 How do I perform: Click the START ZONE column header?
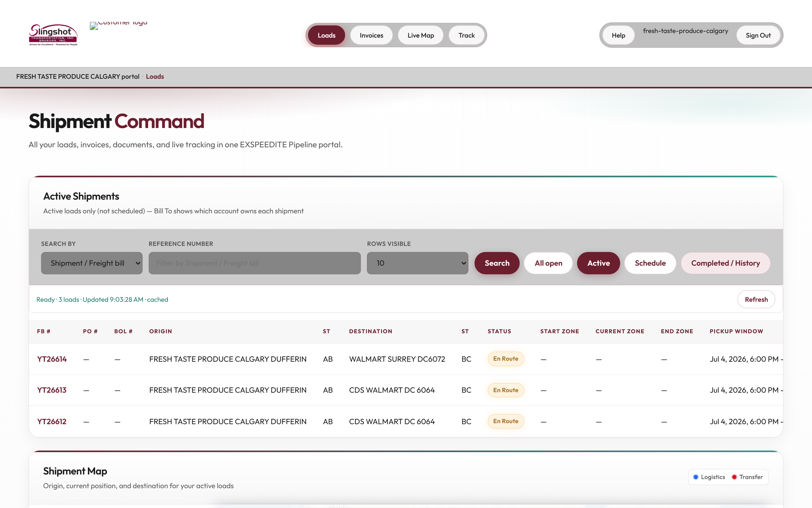559,331
